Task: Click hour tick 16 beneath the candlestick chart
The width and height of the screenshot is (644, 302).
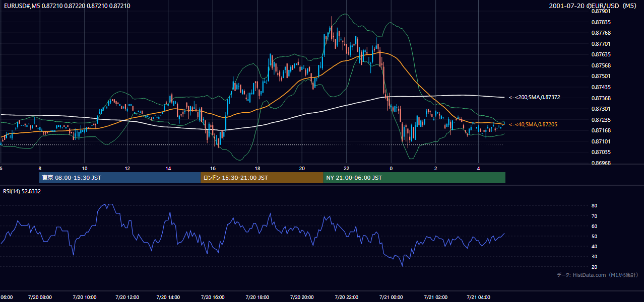Action: tap(213, 168)
